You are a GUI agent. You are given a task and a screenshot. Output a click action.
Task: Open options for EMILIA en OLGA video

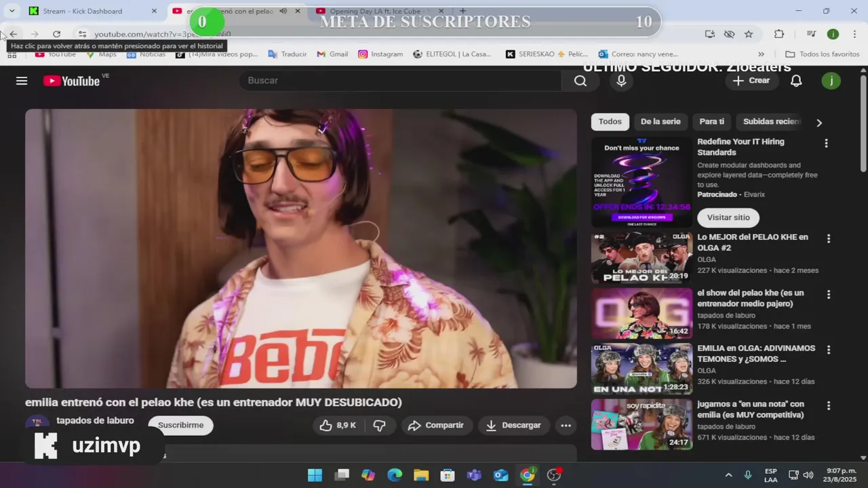coord(828,350)
